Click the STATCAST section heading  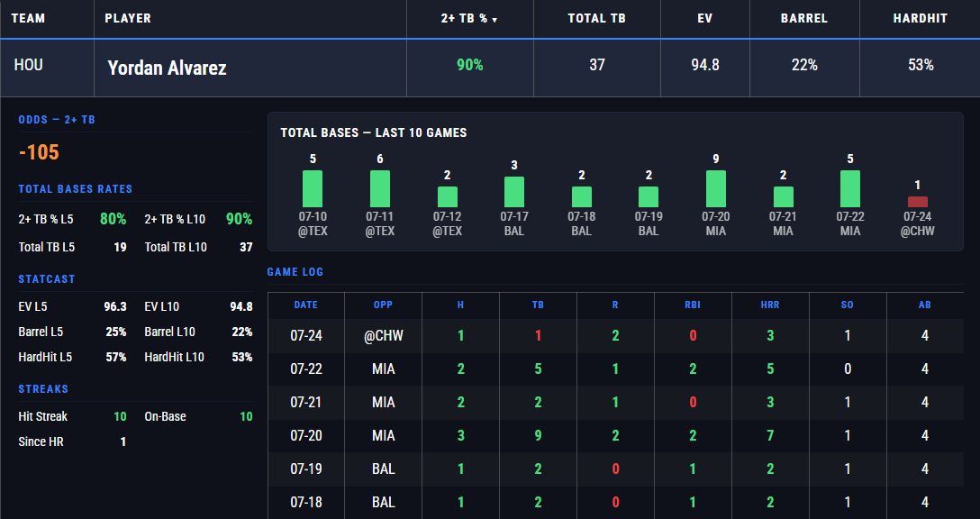pos(47,279)
